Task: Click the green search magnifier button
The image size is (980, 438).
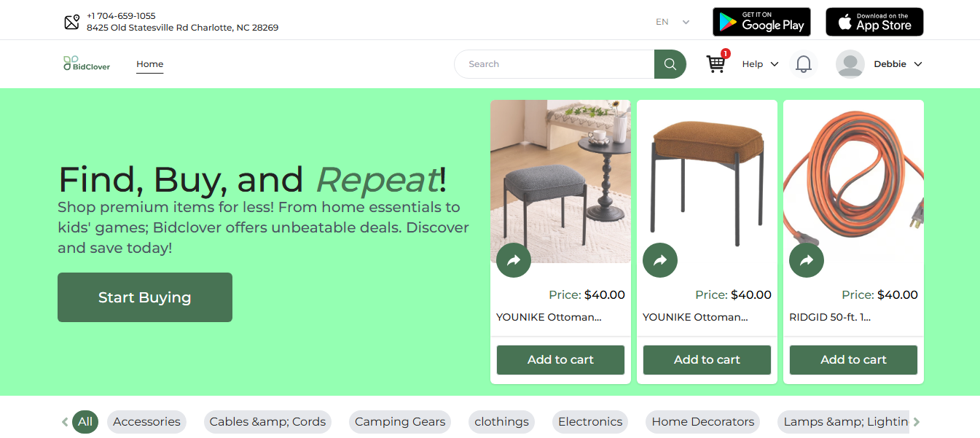Action: point(670,64)
